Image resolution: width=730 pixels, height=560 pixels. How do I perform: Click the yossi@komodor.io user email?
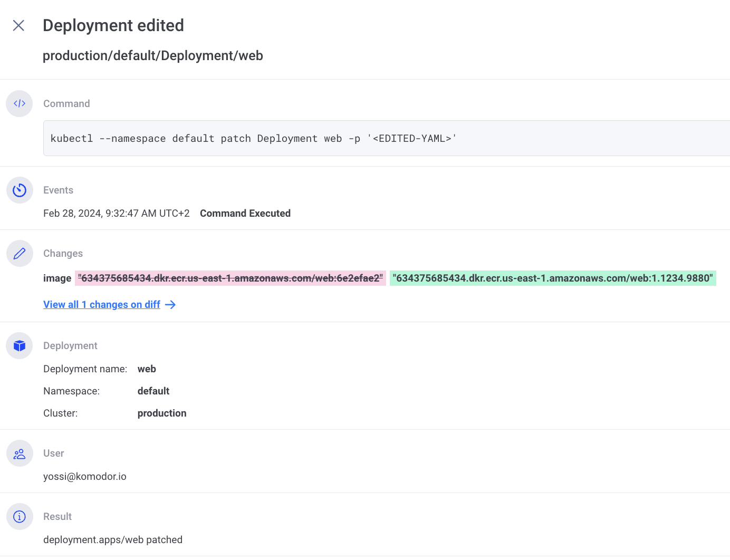click(85, 477)
